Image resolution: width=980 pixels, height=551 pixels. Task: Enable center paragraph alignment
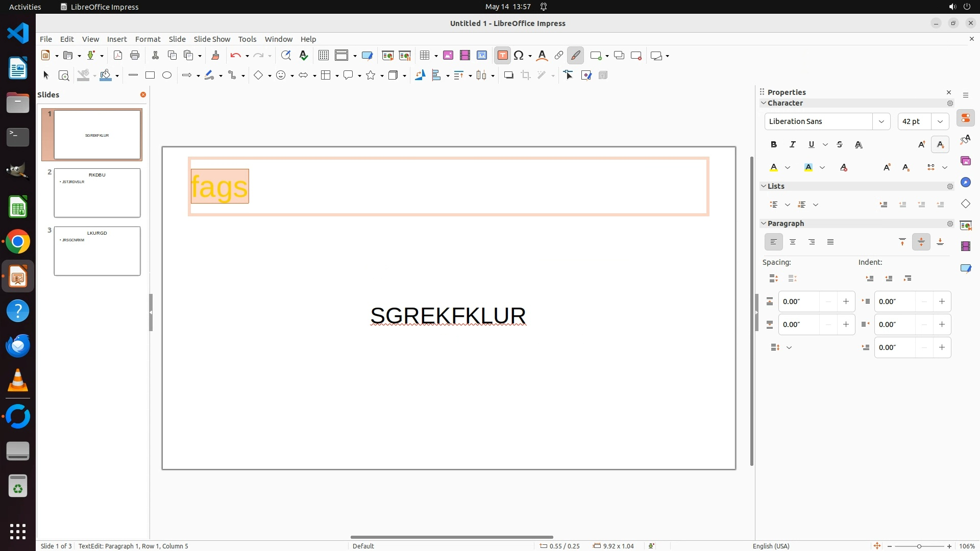pyautogui.click(x=792, y=242)
